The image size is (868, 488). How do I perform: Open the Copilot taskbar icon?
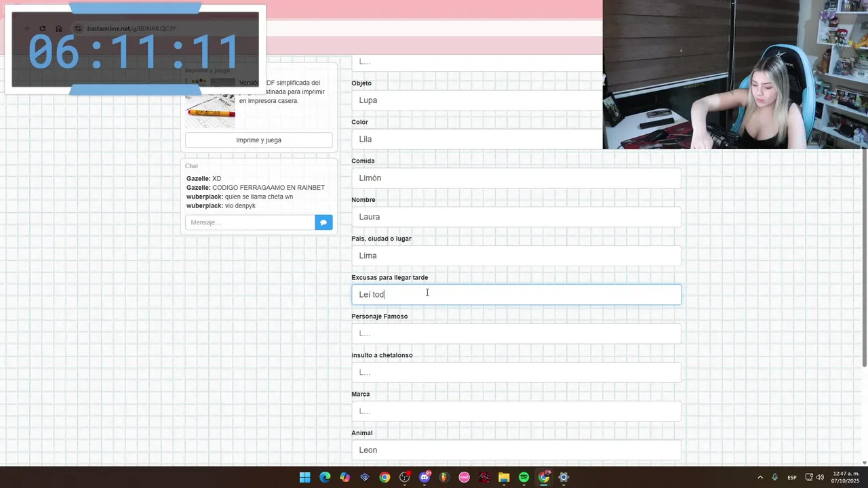click(x=344, y=477)
